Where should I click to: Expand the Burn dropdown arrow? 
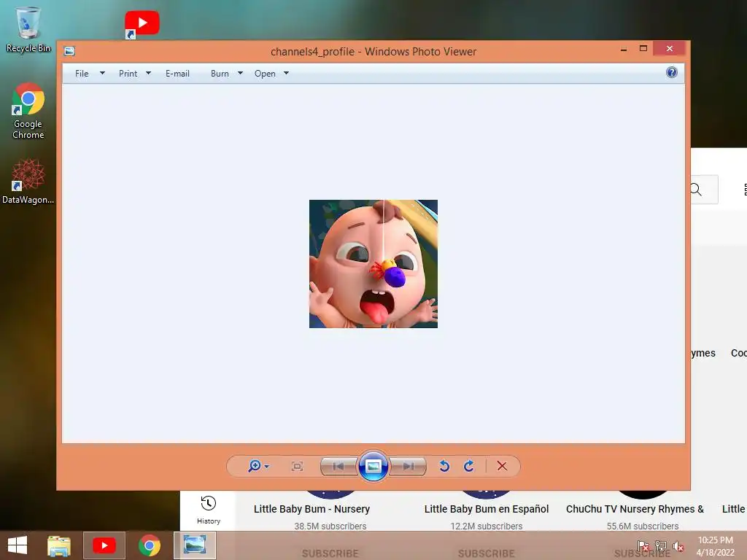click(x=240, y=73)
